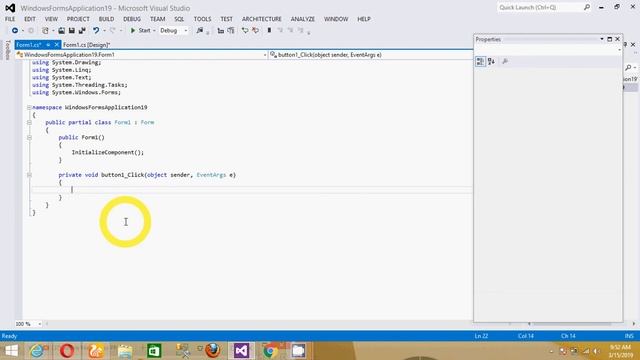Collapse the public partial class Form1 block
The height and width of the screenshot is (360, 640).
[29, 122]
